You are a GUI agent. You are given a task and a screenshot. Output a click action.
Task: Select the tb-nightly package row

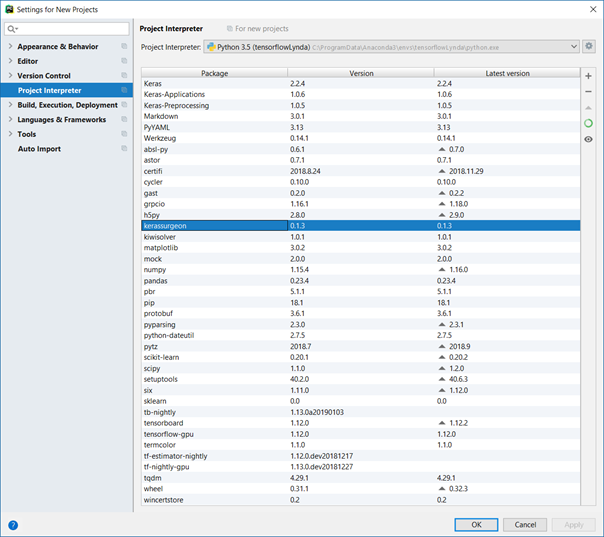click(x=361, y=412)
